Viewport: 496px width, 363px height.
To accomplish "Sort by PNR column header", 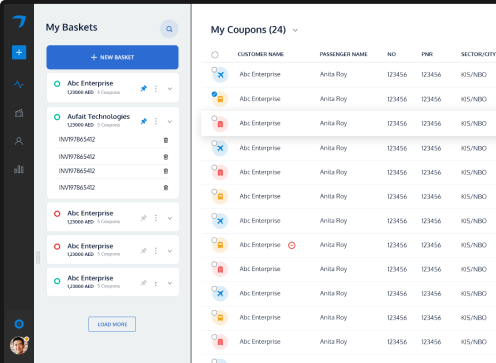I will [x=427, y=54].
